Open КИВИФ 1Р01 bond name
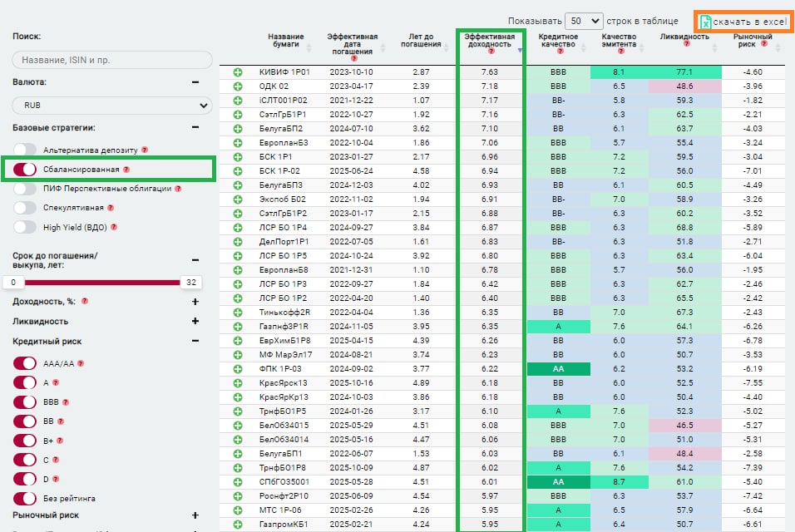The image size is (795, 532). (x=284, y=72)
